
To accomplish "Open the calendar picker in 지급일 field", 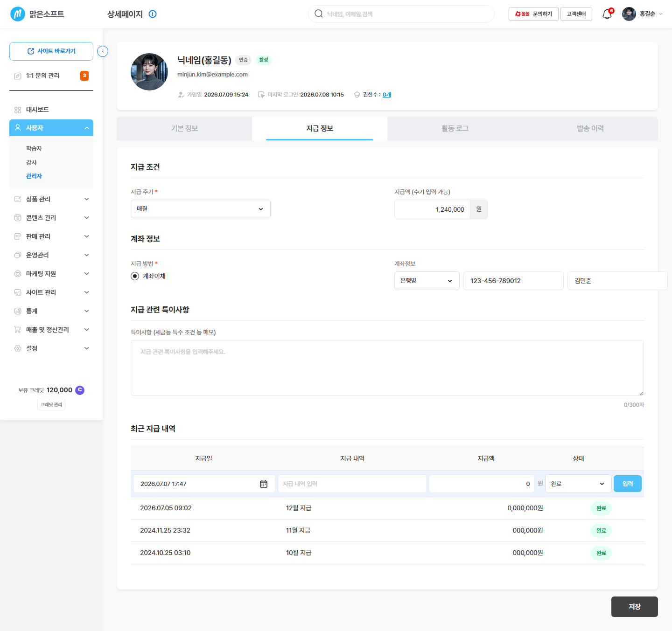I will (x=264, y=484).
